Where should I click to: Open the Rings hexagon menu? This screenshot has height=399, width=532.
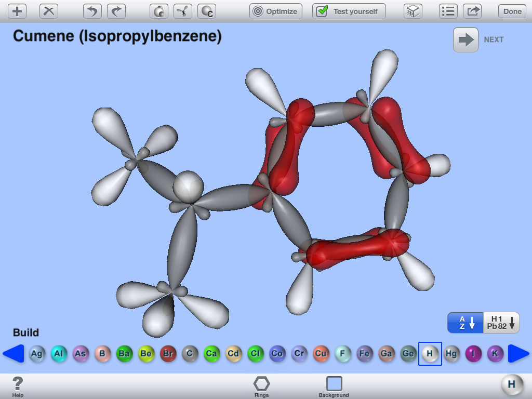point(262,387)
